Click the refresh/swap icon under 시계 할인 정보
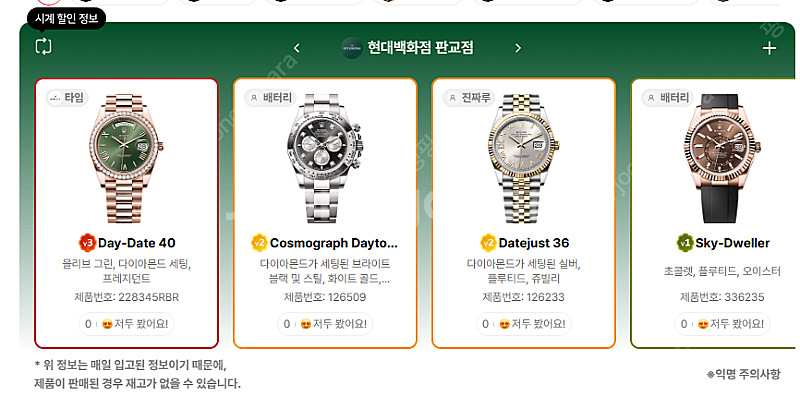Screen dimensions: 800x408 point(43,46)
